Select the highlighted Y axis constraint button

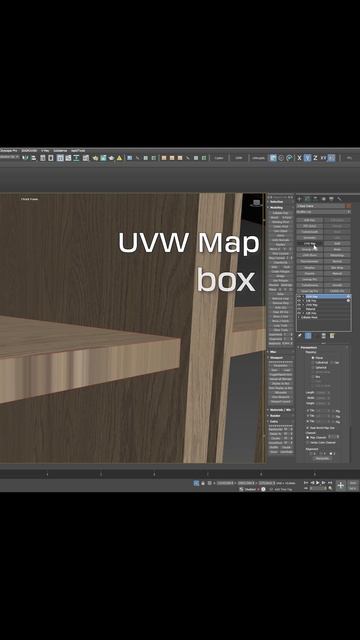pos(307,158)
